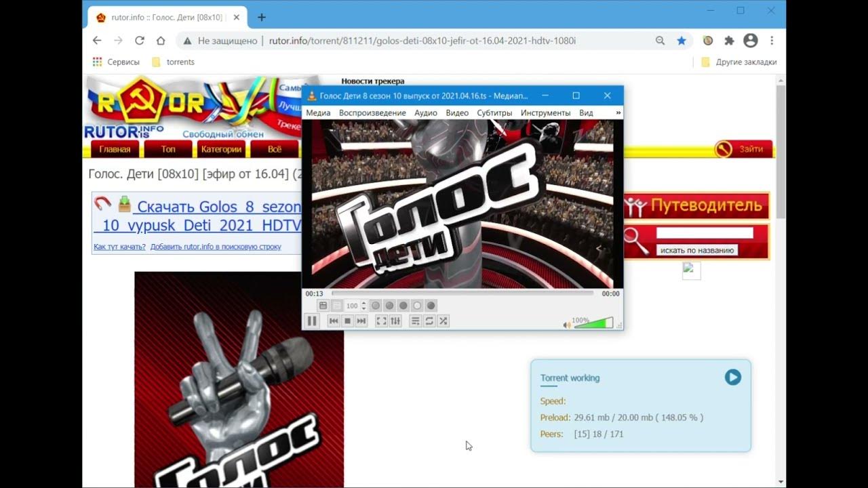Image resolution: width=868 pixels, height=488 pixels.
Task: Reload the rutor.info page
Action: point(139,41)
